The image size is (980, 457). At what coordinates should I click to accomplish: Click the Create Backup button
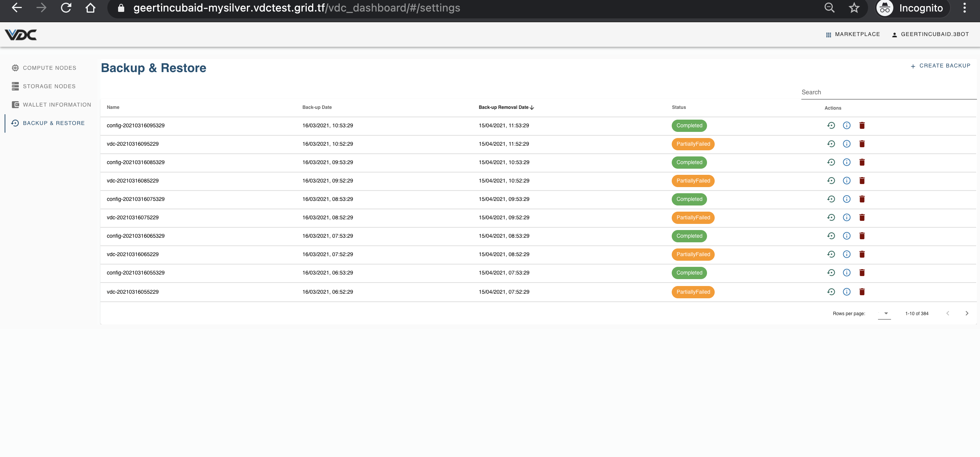click(940, 66)
